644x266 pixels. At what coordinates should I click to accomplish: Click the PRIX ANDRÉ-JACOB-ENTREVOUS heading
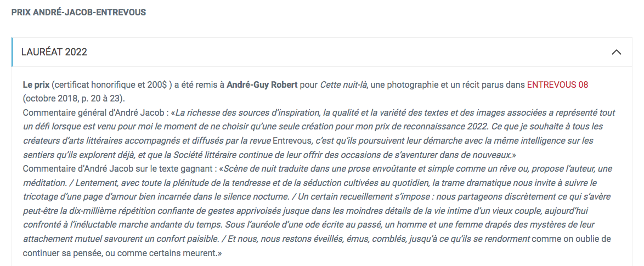[x=78, y=12]
